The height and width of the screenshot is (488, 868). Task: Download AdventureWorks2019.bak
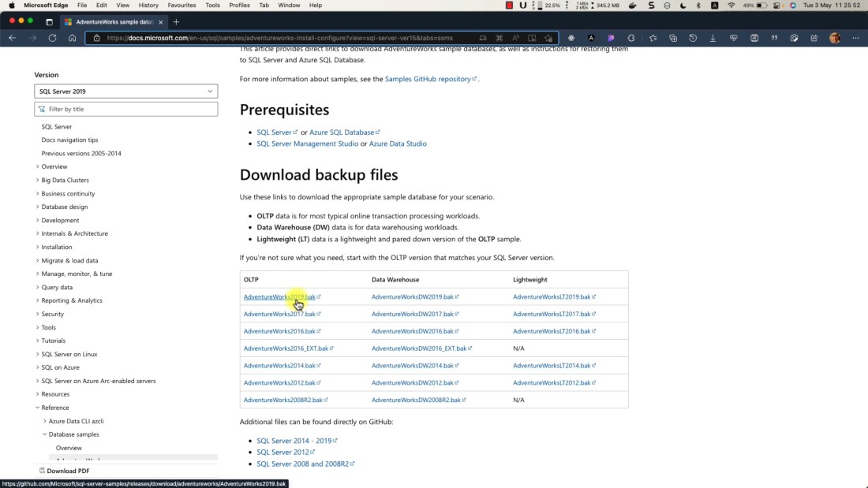click(x=279, y=296)
